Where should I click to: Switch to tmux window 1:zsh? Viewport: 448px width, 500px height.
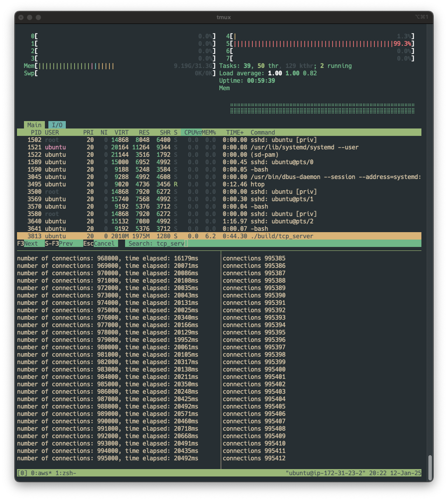tap(66, 473)
